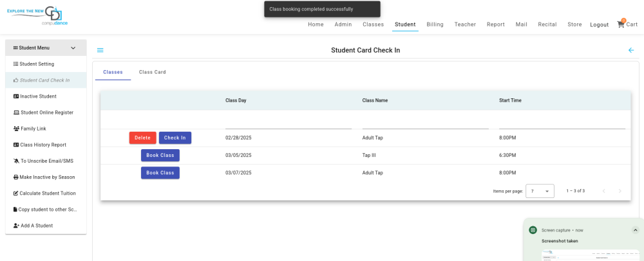Click the Class Name filter field
Viewport: 644px width, 261px height.
(425, 123)
